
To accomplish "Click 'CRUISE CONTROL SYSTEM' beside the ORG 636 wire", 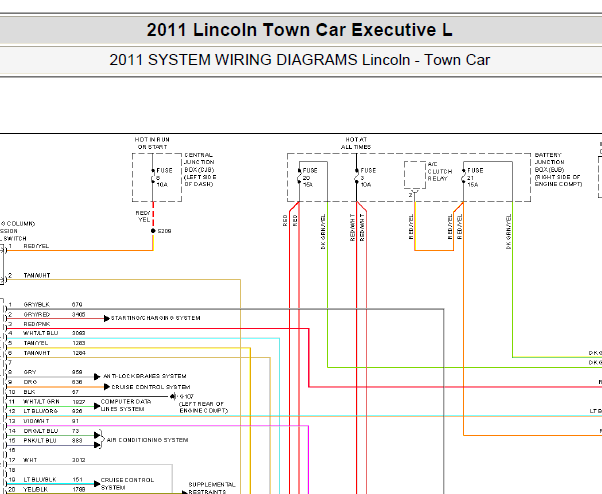I will [x=150, y=387].
